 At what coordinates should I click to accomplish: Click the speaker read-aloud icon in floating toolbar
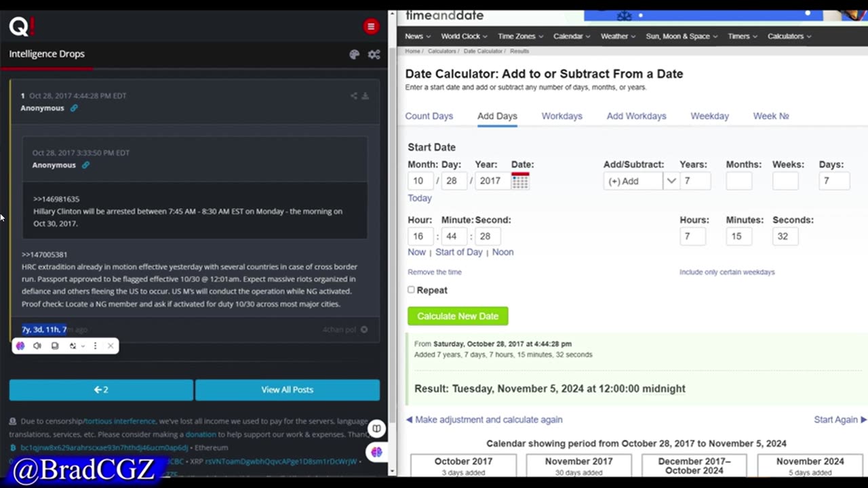[x=37, y=346]
